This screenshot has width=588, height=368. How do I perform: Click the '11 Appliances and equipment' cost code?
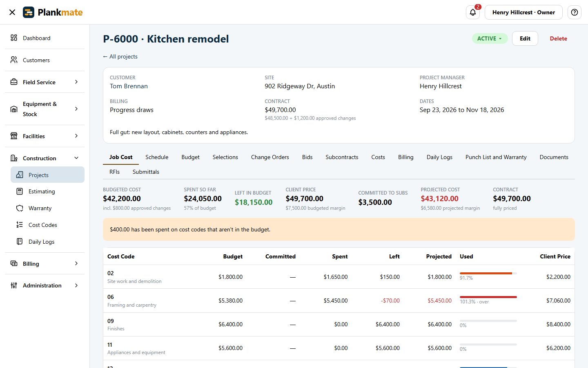tap(136, 348)
